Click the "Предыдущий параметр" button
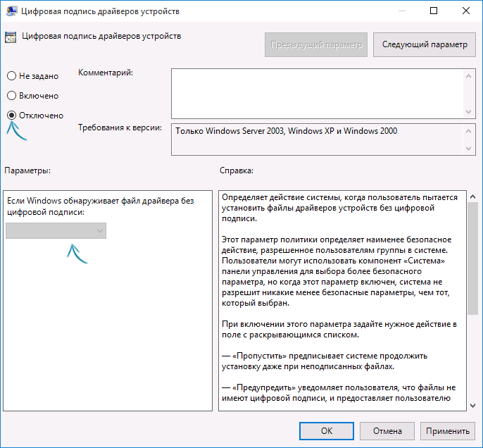 click(316, 44)
